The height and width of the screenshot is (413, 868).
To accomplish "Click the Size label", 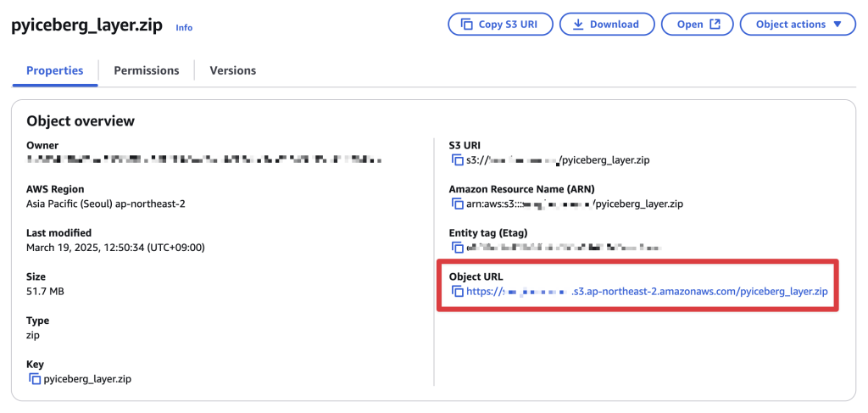I will click(x=36, y=276).
